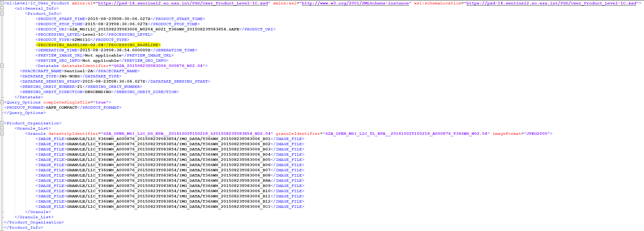Click the granuleIdentifier attribute value
Screen dimensions: 644x231
click(x=406, y=134)
